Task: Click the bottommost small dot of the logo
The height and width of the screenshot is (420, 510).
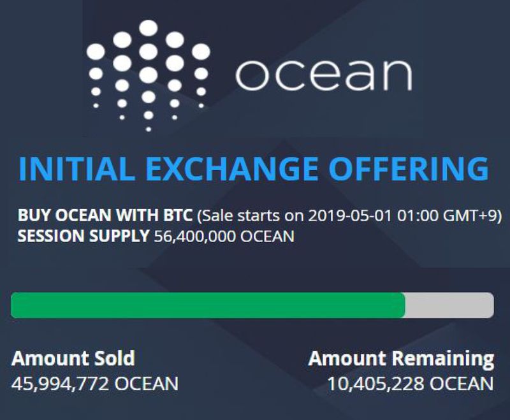Action: [149, 127]
